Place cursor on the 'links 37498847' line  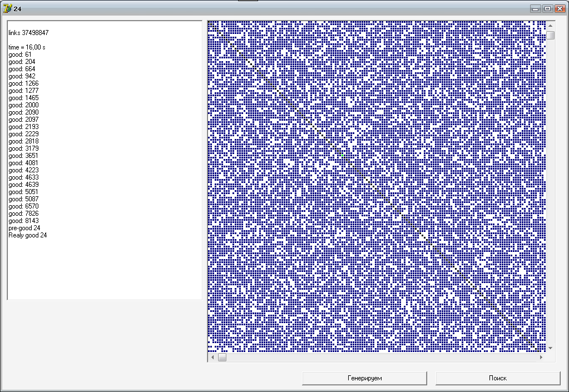pos(28,33)
